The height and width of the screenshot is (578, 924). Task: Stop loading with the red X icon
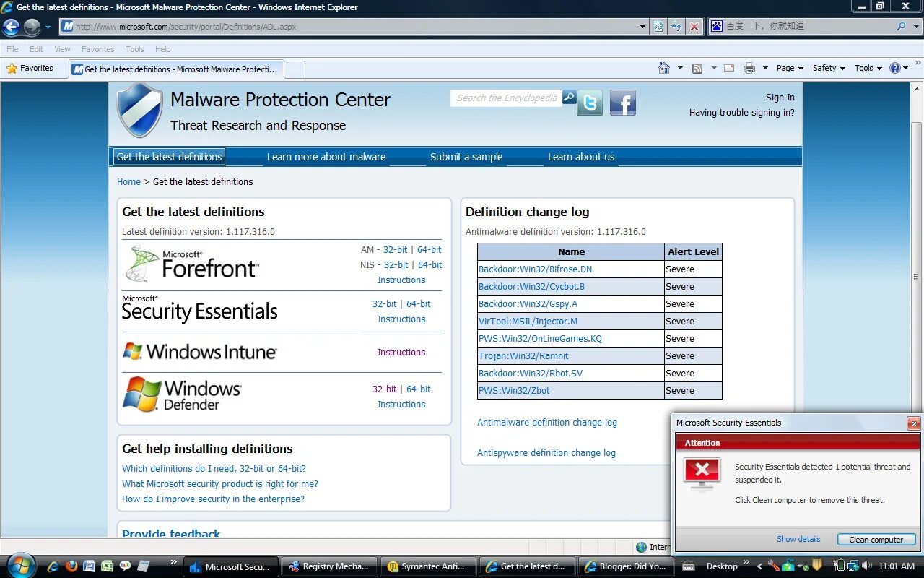694,27
